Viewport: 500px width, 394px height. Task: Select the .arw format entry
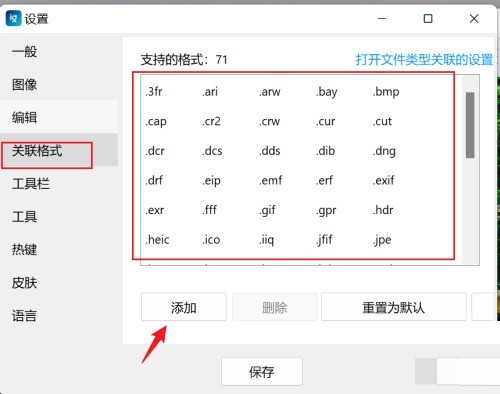point(269,91)
